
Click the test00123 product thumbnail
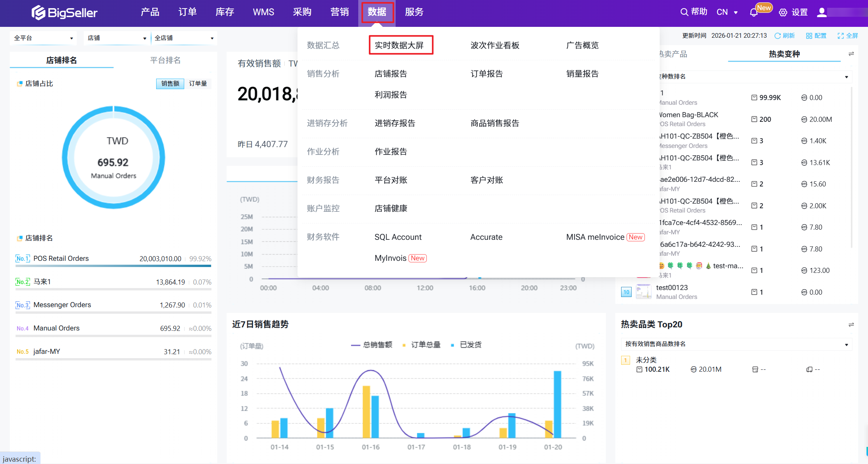643,292
